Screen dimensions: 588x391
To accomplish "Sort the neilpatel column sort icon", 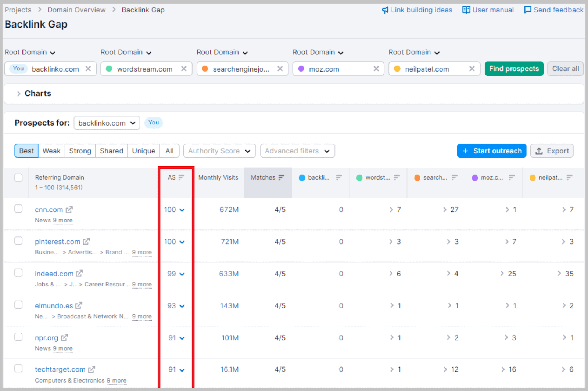I will [x=570, y=178].
